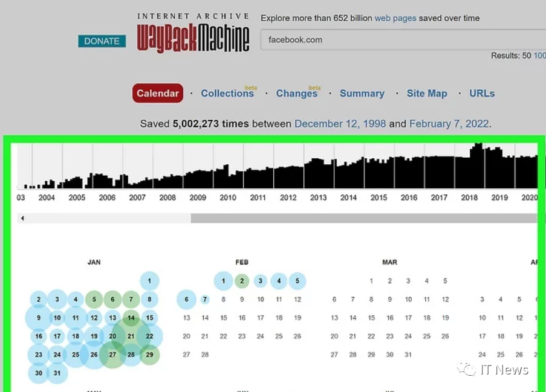
Task: Click the January 14 green capture bubble
Action: pos(131,318)
